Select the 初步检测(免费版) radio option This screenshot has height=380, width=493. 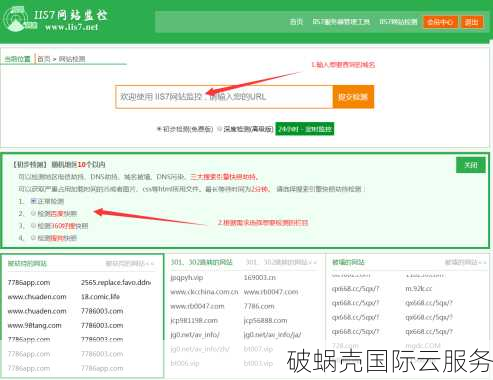click(159, 129)
